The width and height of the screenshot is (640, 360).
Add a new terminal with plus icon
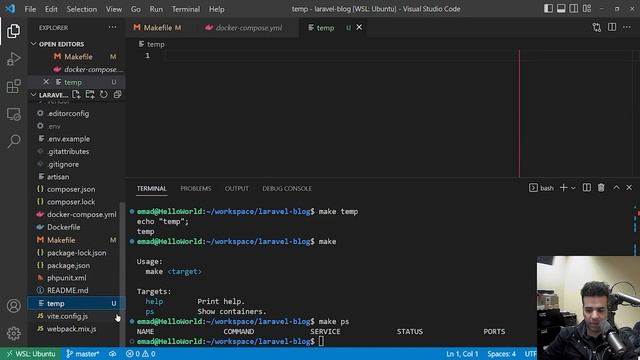tap(564, 188)
